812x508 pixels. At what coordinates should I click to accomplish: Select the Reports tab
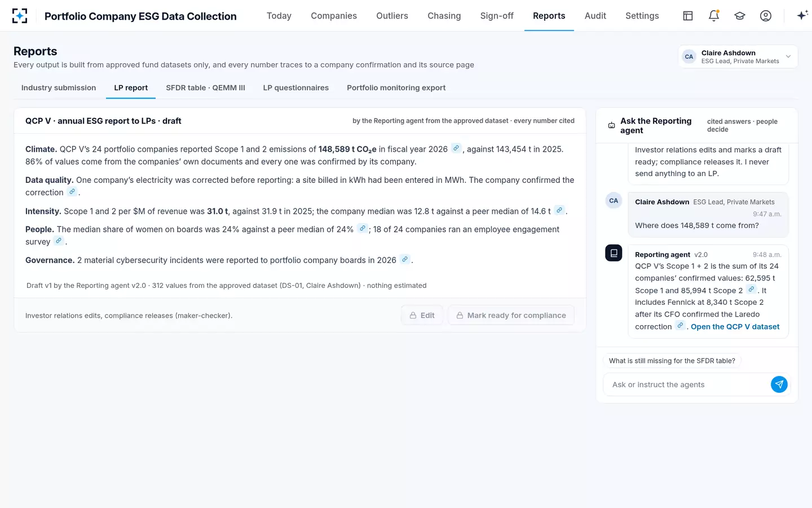click(x=549, y=16)
